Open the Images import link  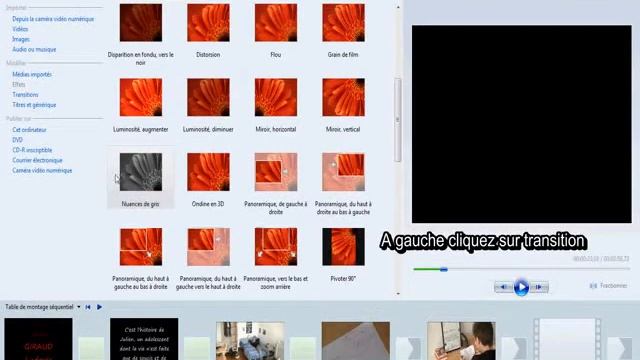21,39
